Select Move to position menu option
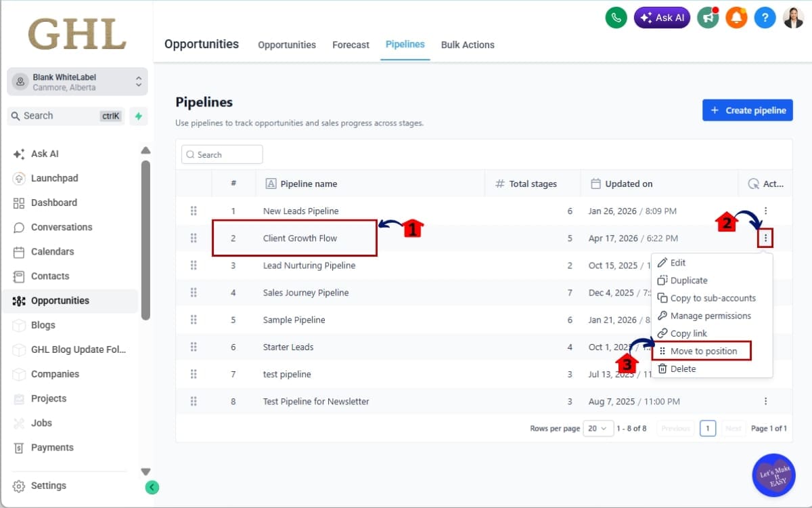Image resolution: width=812 pixels, height=508 pixels. click(702, 351)
